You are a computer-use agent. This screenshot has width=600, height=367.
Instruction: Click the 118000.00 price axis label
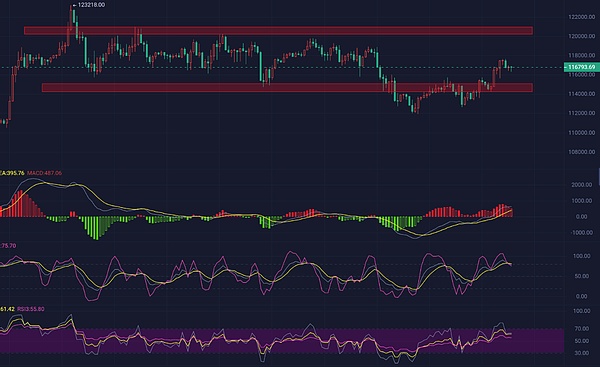[x=582, y=55]
